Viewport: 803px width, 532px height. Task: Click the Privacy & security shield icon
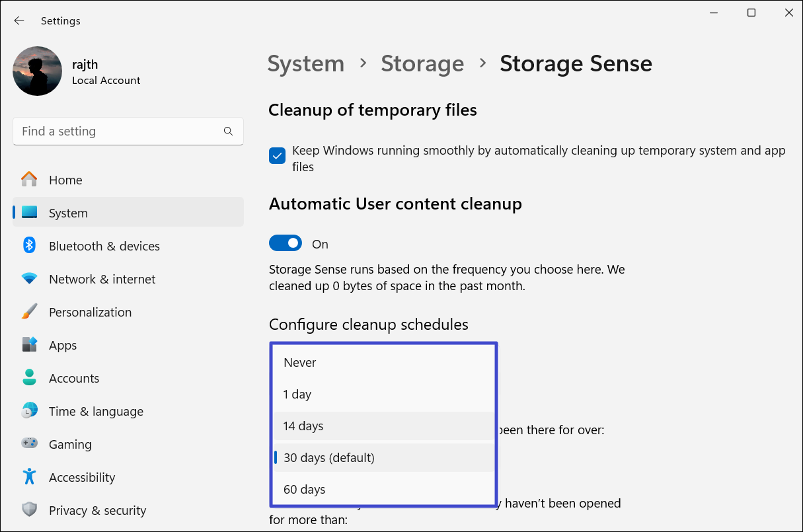pyautogui.click(x=29, y=510)
